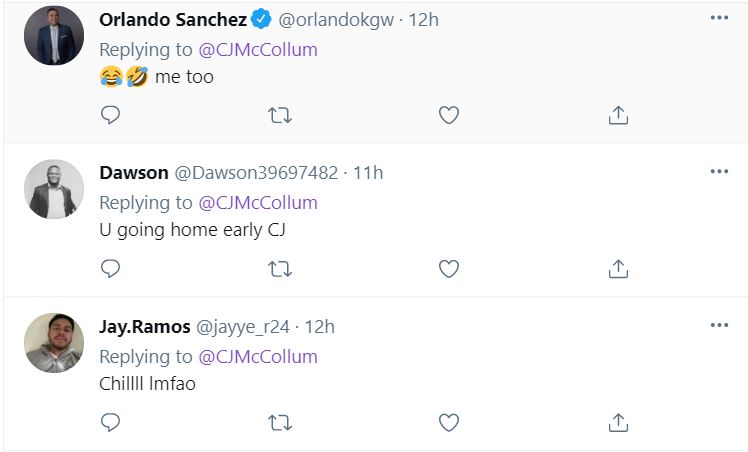Open the 12h timestamp on Jay.Ramos's tweet
Screen dimensions: 748x452
coord(319,326)
